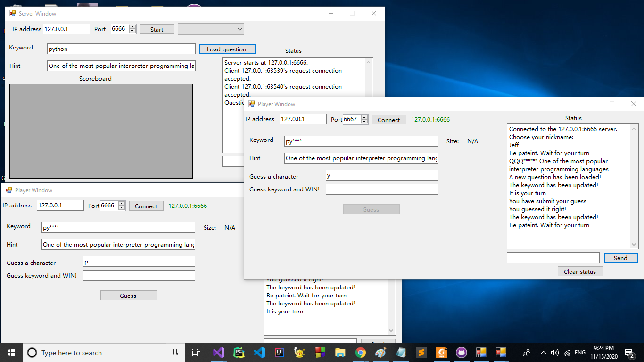The height and width of the screenshot is (362, 644).
Task: Increase the Server Window port number
Action: pyautogui.click(x=132, y=27)
